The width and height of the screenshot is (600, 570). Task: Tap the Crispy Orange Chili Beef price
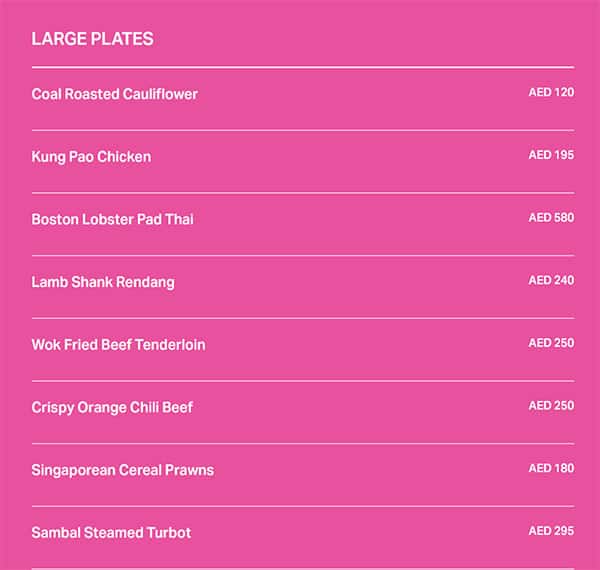[551, 406]
